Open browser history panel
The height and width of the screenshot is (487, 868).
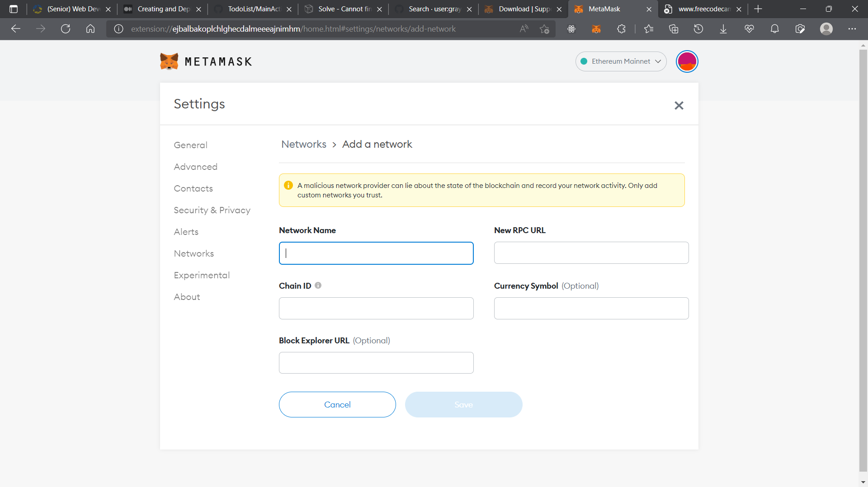698,29
